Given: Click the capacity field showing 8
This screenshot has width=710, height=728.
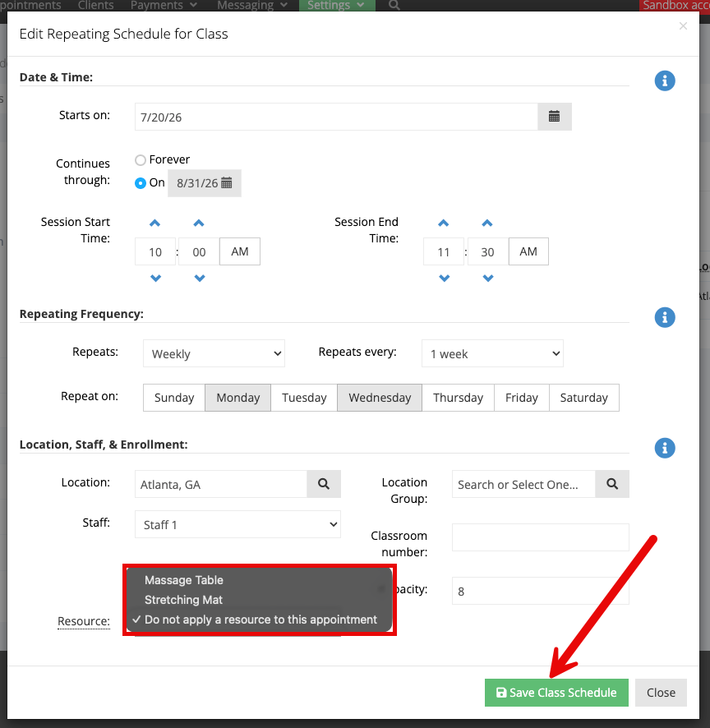Looking at the screenshot, I should click(x=541, y=591).
